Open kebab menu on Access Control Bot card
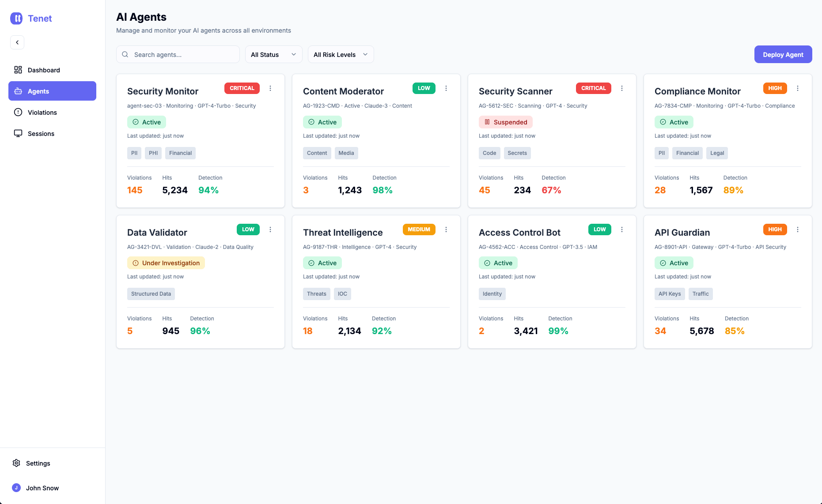This screenshot has height=504, width=822. 622,229
